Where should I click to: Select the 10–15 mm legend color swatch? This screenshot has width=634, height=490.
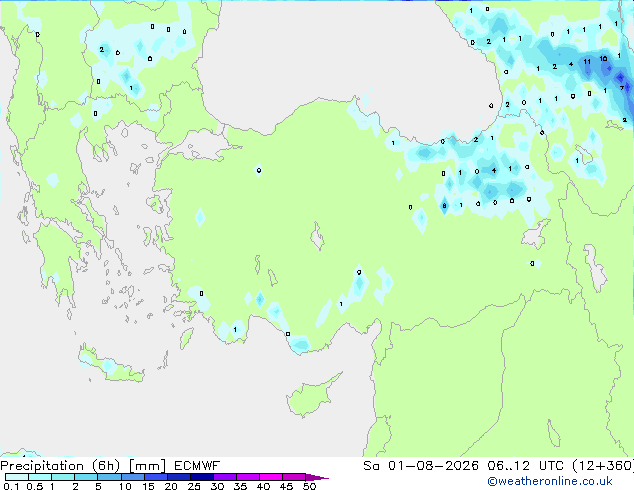(x=133, y=477)
